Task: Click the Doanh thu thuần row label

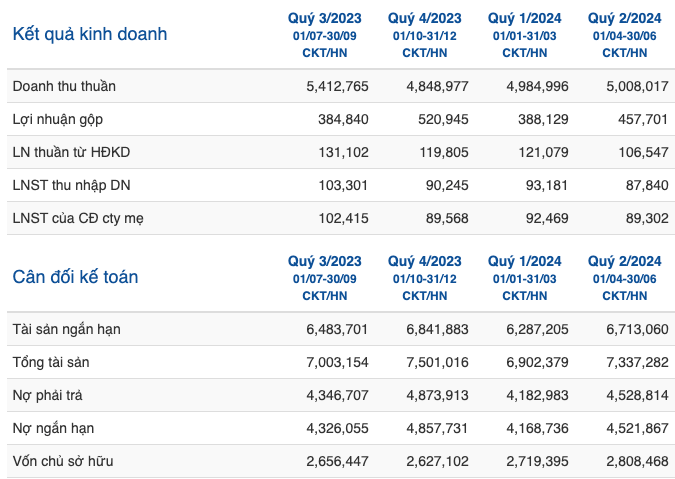Action: click(64, 86)
